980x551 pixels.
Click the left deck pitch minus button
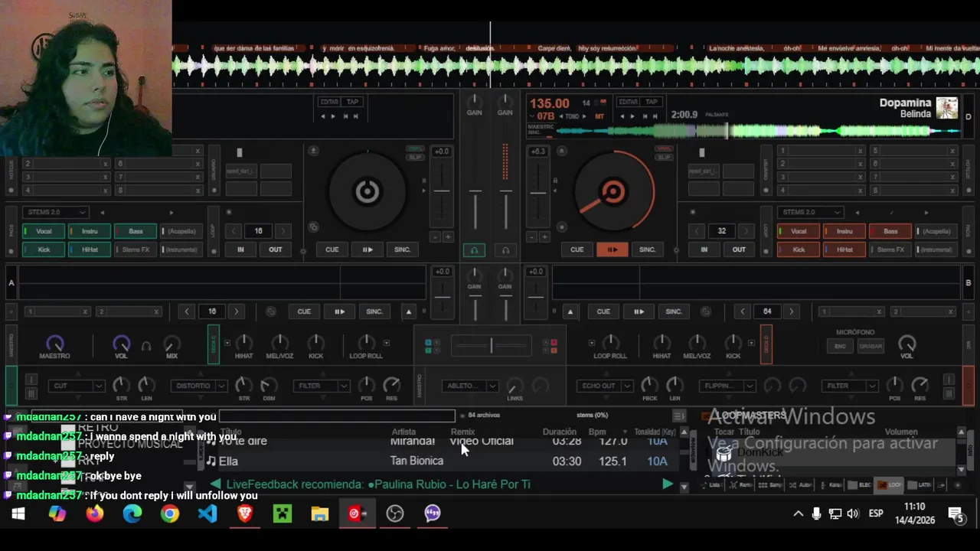(x=436, y=237)
